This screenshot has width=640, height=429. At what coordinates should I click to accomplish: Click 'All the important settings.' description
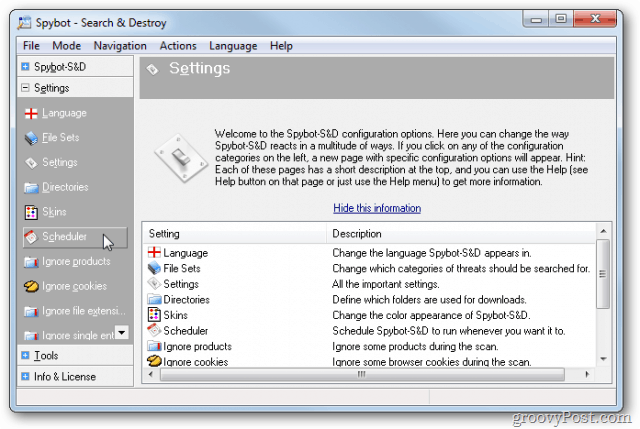tap(386, 284)
